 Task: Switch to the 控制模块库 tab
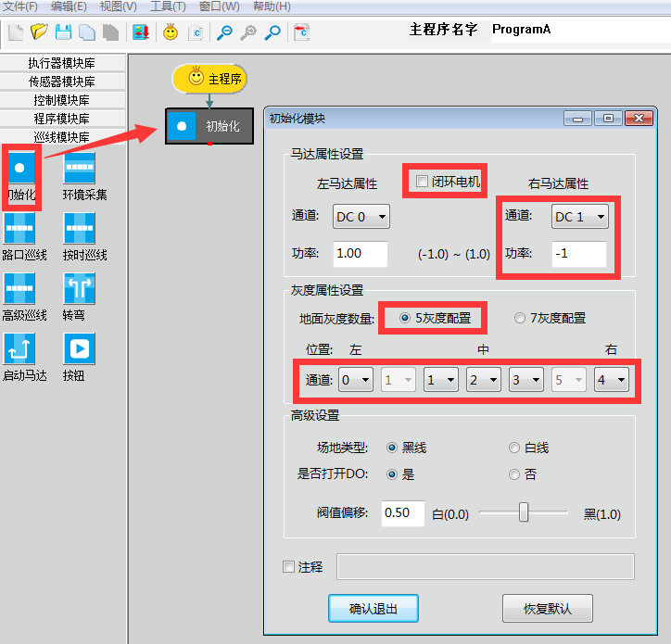click(62, 100)
